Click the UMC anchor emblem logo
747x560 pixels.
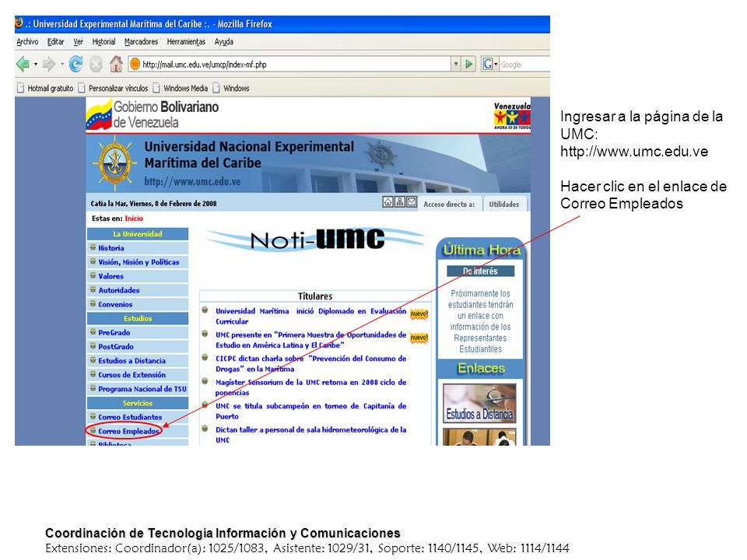[x=115, y=163]
